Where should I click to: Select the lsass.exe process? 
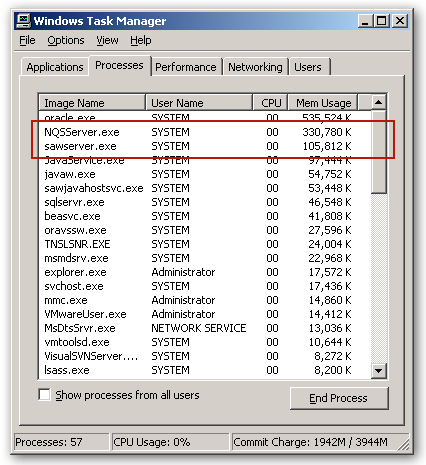pyautogui.click(x=204, y=370)
